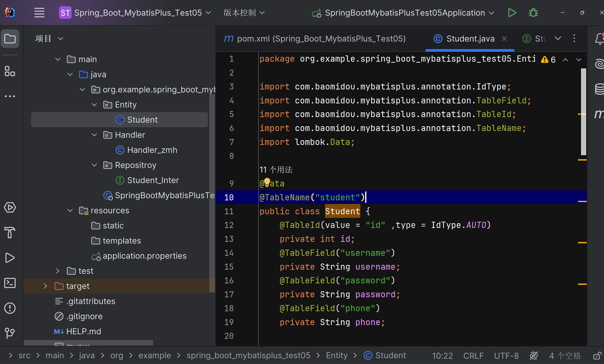Open the Structure tool window
604x364 pixels.
10,71
